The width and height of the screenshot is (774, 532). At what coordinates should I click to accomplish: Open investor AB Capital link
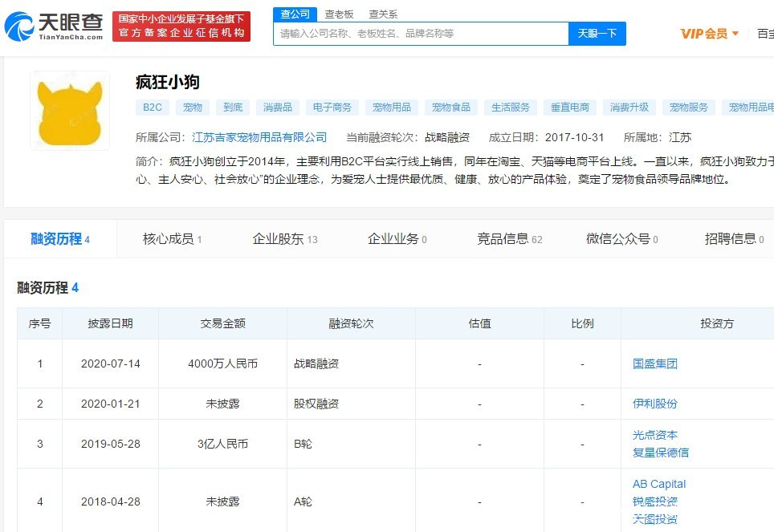tap(659, 484)
